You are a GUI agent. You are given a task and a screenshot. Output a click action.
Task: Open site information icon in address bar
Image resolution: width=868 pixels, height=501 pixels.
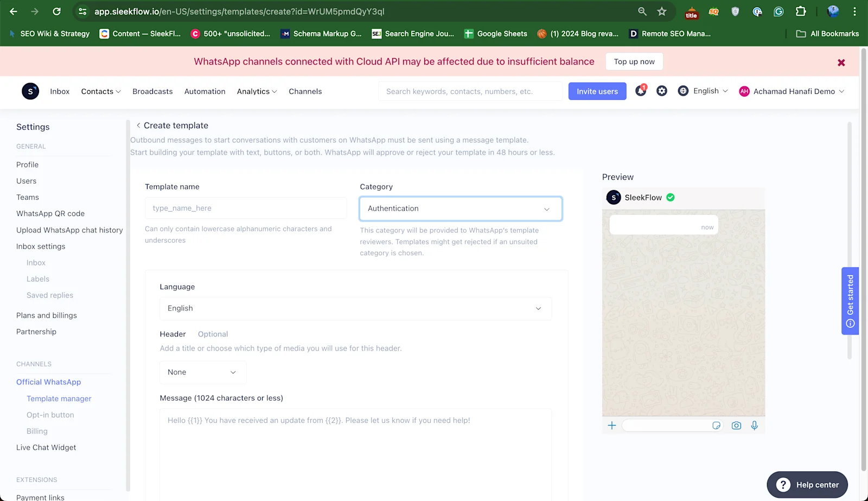coord(82,11)
